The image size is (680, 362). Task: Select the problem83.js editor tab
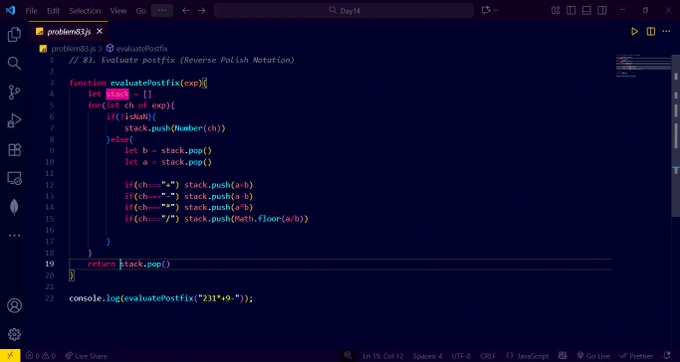tap(69, 32)
